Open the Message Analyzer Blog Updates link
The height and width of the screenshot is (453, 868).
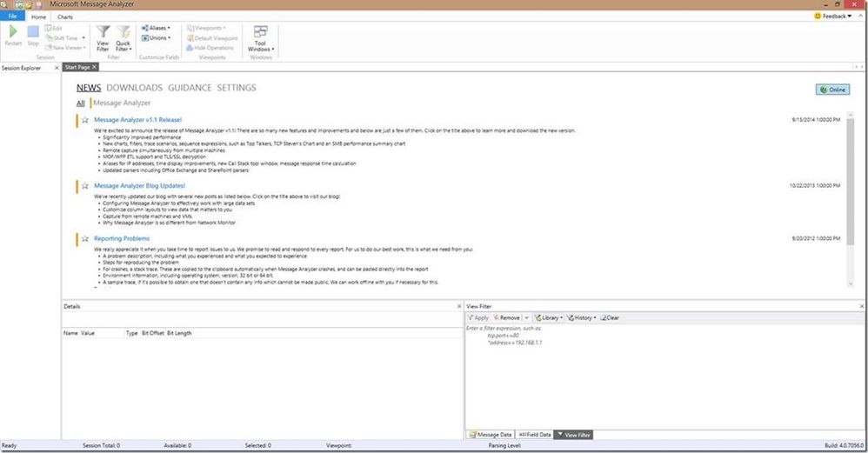point(139,186)
